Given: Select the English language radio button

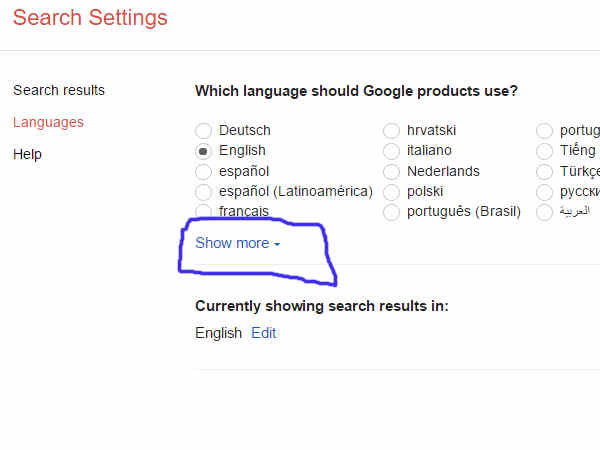Looking at the screenshot, I should pyautogui.click(x=203, y=151).
